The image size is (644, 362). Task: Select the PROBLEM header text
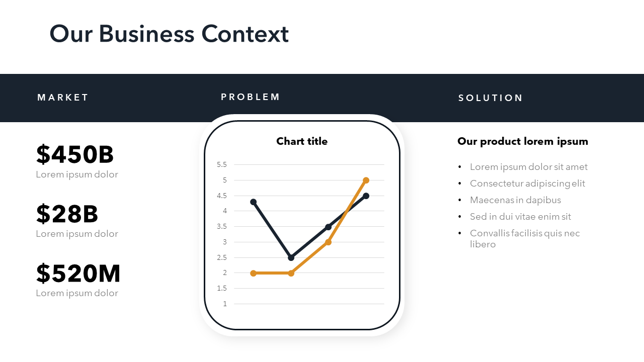coord(251,97)
